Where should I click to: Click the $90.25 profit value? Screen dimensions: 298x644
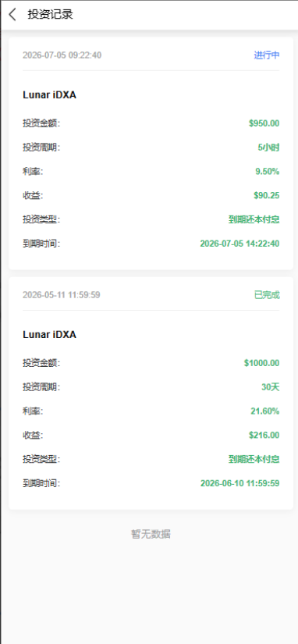[x=266, y=195]
